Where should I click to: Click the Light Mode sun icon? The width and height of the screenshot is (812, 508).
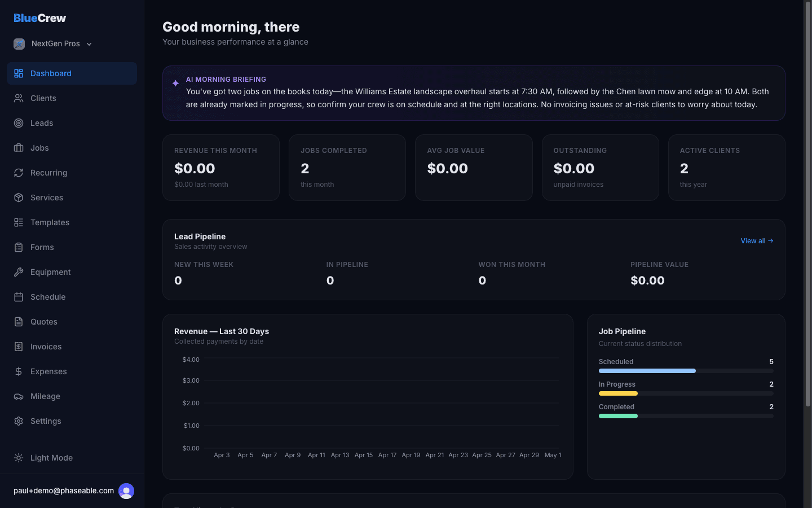click(19, 458)
